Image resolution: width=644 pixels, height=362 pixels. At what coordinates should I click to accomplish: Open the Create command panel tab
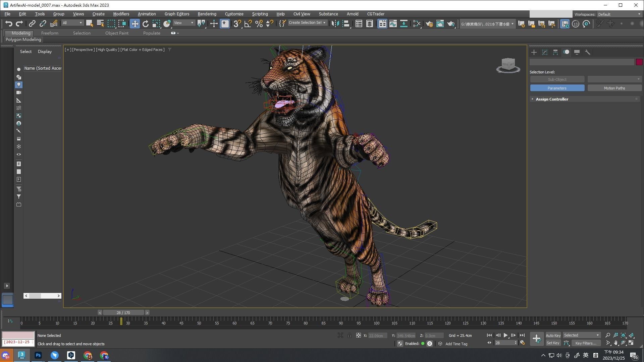tap(534, 52)
